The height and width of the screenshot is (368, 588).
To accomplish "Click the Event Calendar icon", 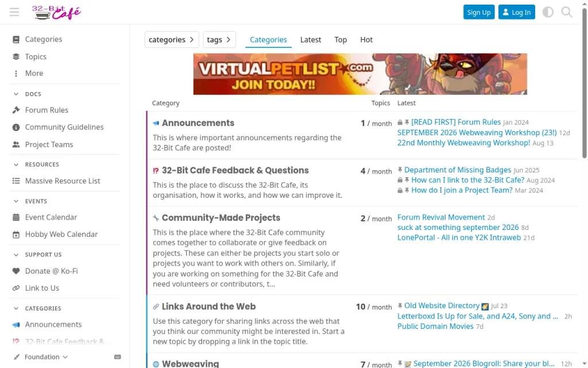I will (16, 217).
